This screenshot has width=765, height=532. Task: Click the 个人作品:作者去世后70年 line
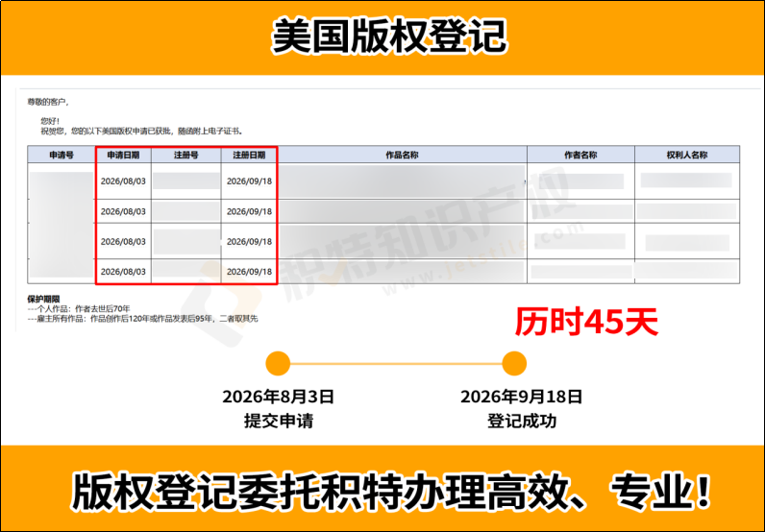(x=79, y=308)
